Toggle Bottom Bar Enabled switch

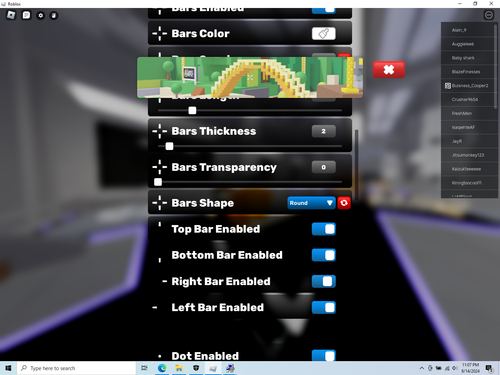click(x=324, y=255)
